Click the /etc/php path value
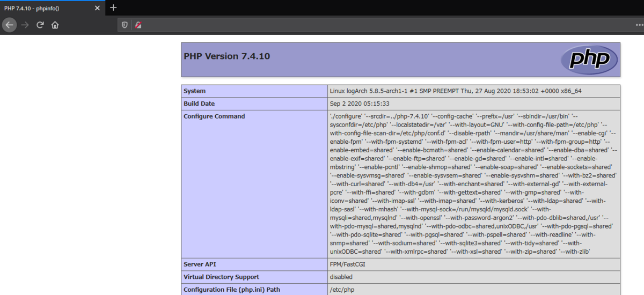 [x=342, y=290]
